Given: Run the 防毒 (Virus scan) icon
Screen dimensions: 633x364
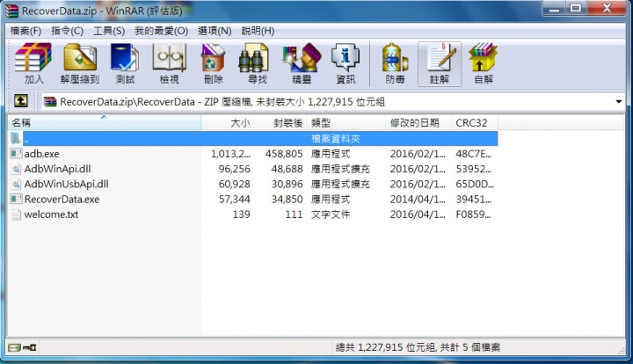Looking at the screenshot, I should (395, 57).
